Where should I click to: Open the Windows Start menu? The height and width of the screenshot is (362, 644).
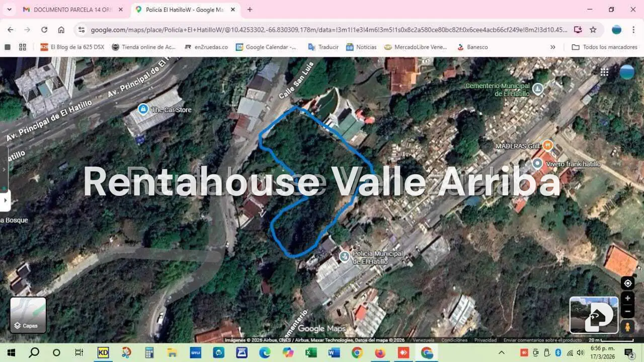(11, 352)
